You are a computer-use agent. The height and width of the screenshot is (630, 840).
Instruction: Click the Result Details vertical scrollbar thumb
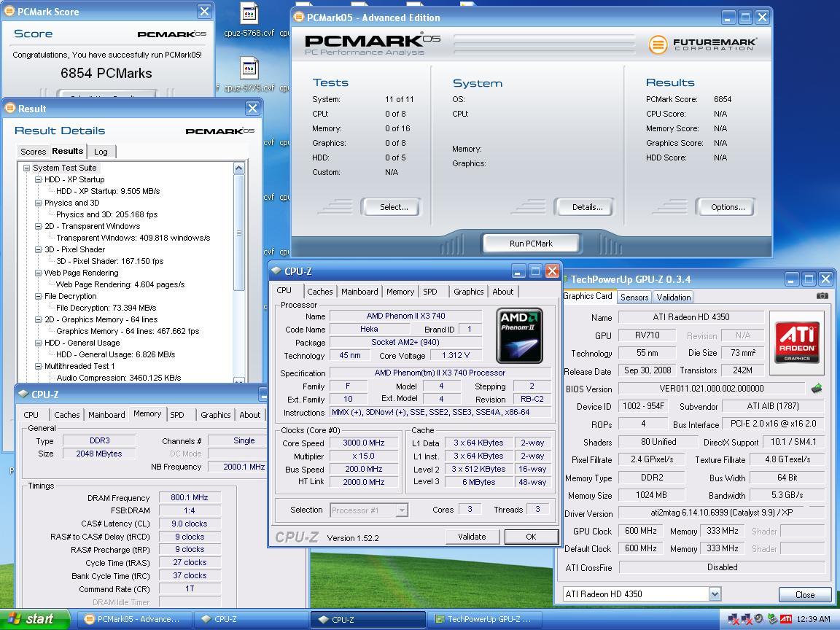pos(239,232)
